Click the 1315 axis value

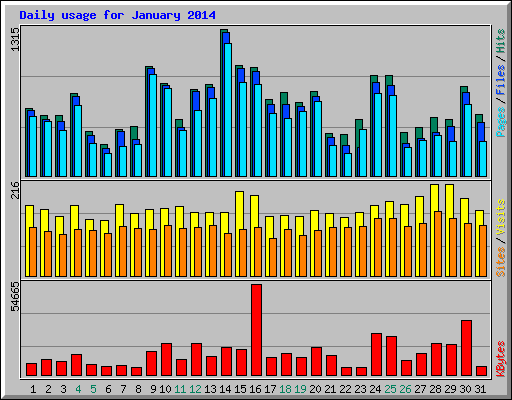pos(15,39)
